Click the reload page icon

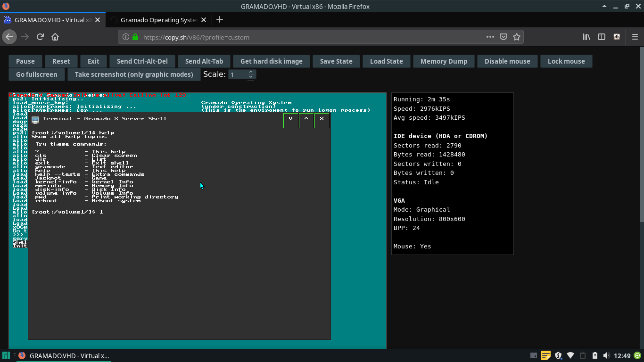pyautogui.click(x=40, y=36)
